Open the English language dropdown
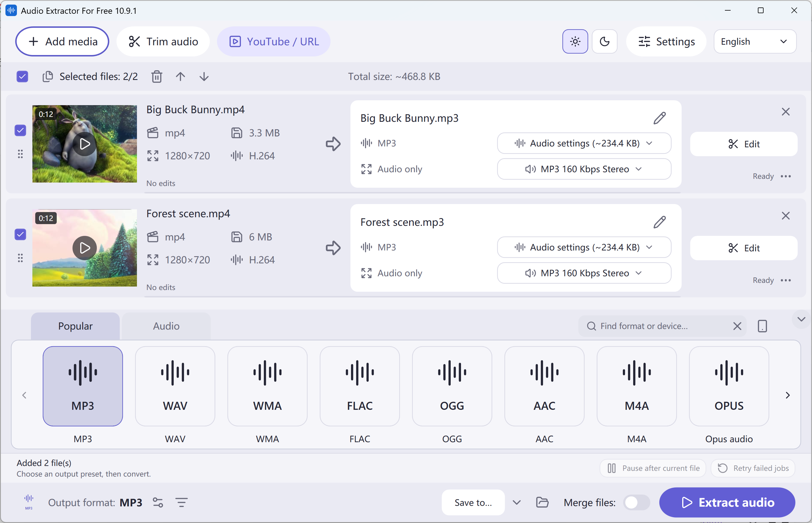Viewport: 812px width, 523px height. 755,42
